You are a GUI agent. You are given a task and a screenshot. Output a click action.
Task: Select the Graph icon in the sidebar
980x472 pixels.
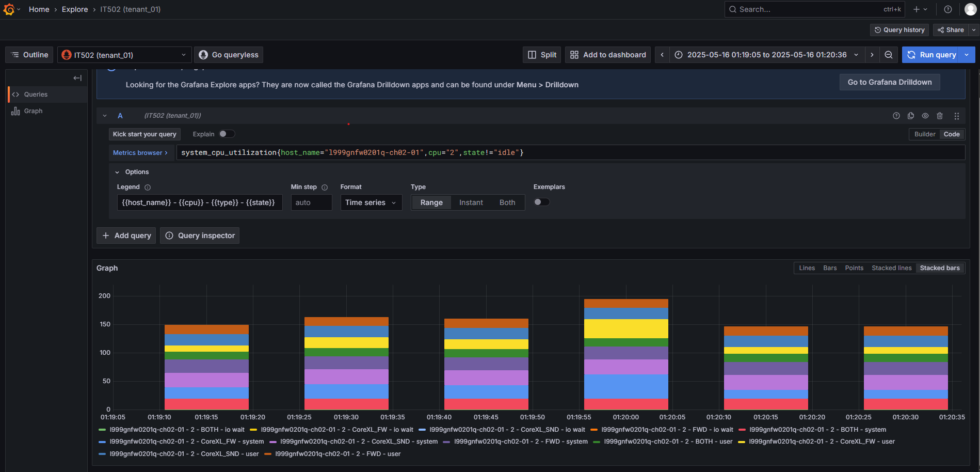pyautogui.click(x=15, y=111)
